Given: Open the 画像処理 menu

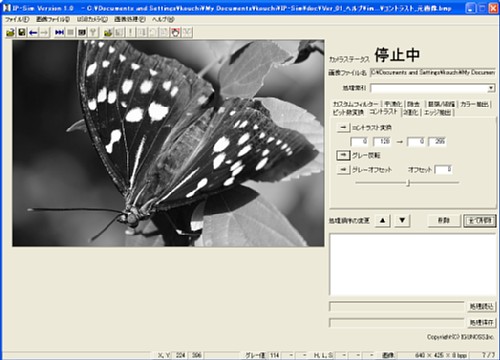Looking at the screenshot, I should (x=130, y=20).
